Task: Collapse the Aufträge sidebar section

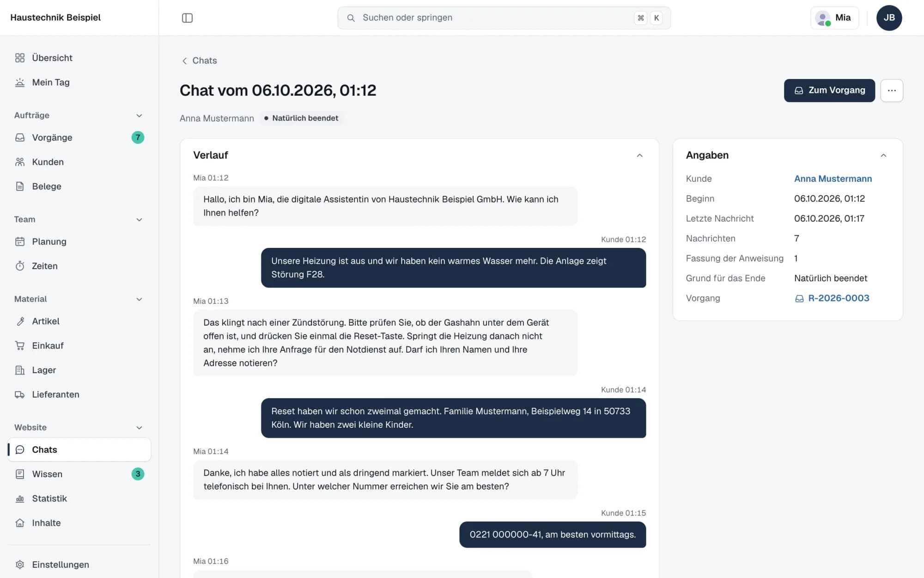Action: tap(139, 115)
